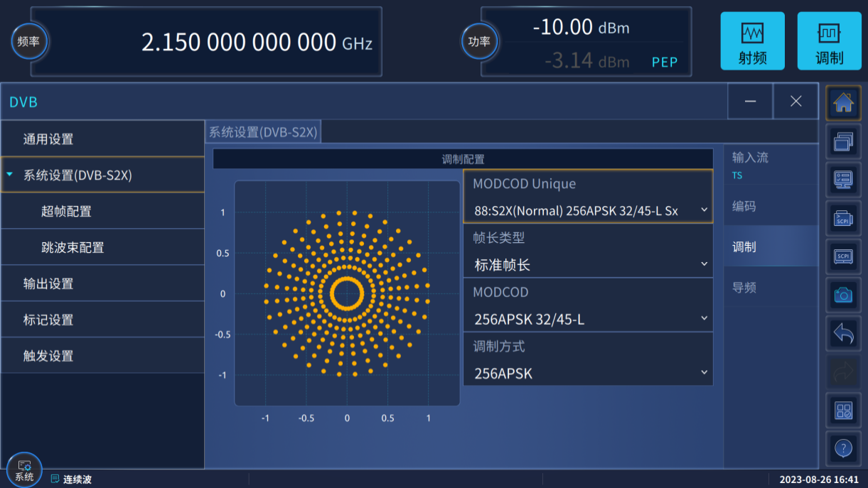Screen dimensions: 868x488
Task: Open the MODCOD Unique dropdown
Action: (x=588, y=210)
